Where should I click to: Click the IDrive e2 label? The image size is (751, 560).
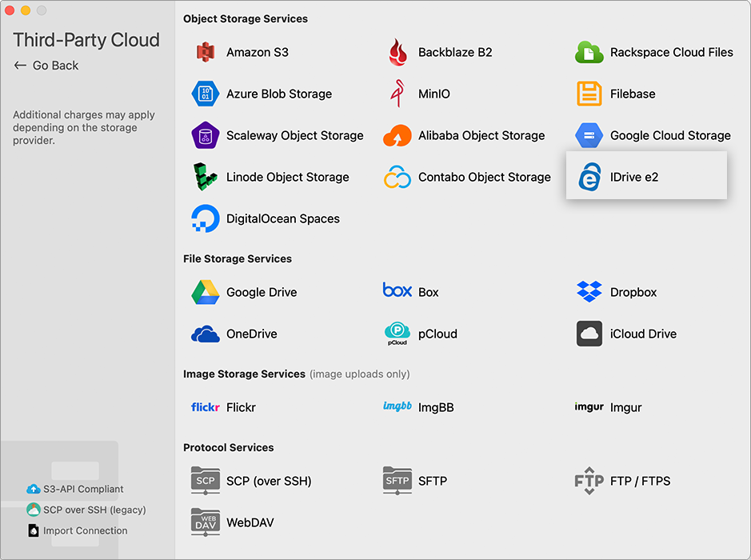[x=634, y=178]
